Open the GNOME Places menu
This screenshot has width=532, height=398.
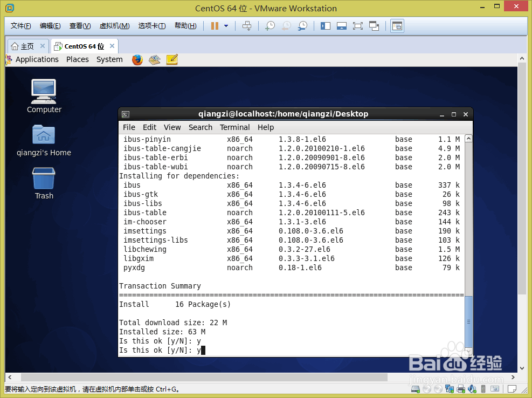coord(78,59)
